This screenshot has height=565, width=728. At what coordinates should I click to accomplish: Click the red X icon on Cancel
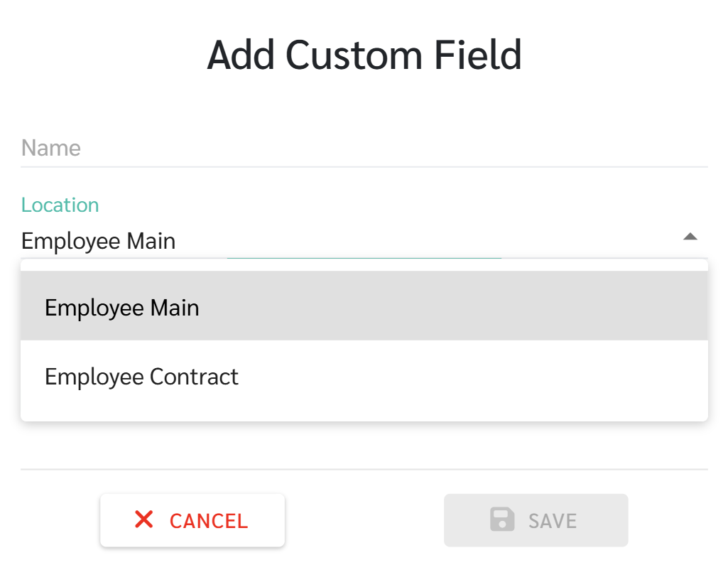coord(143,520)
